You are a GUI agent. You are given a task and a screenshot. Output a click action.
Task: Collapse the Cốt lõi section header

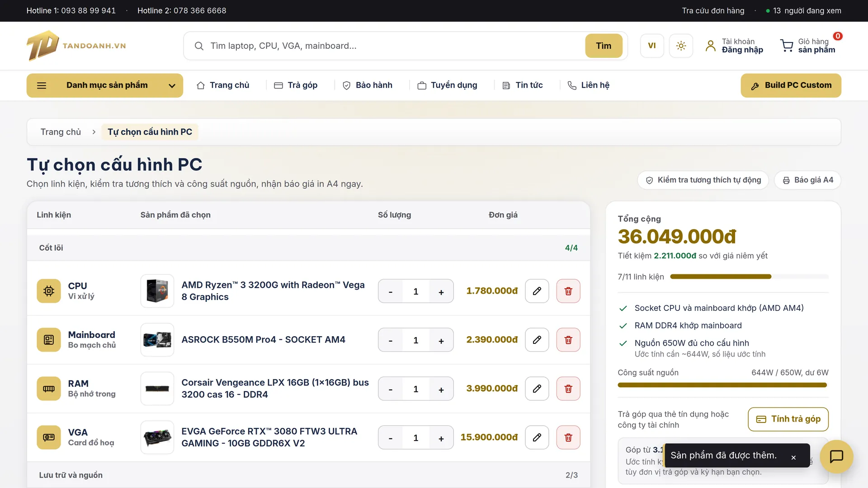point(308,248)
